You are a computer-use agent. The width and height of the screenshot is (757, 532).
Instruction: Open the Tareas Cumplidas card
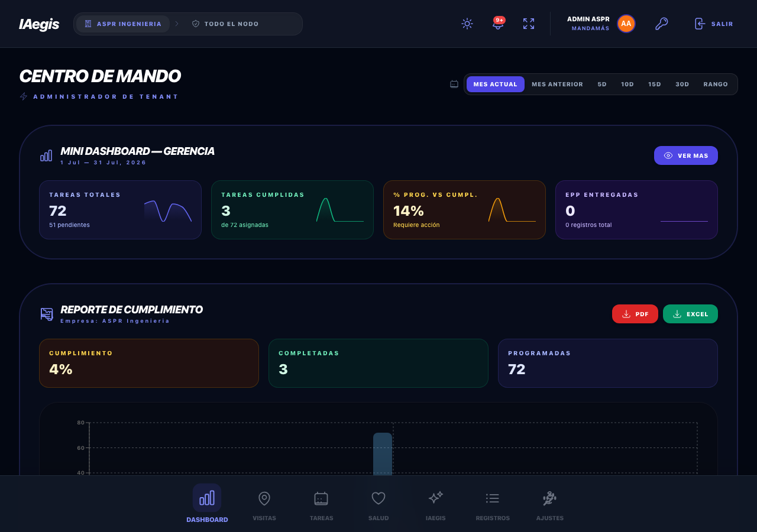(x=293, y=210)
